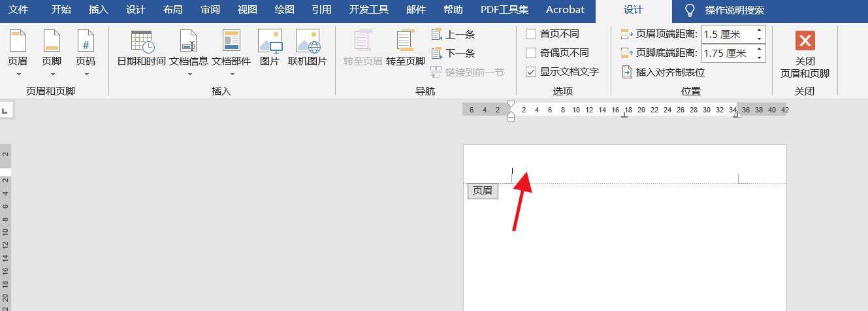868x311 pixels.
Task: Open the 文件 menu tab
Action: [x=18, y=10]
